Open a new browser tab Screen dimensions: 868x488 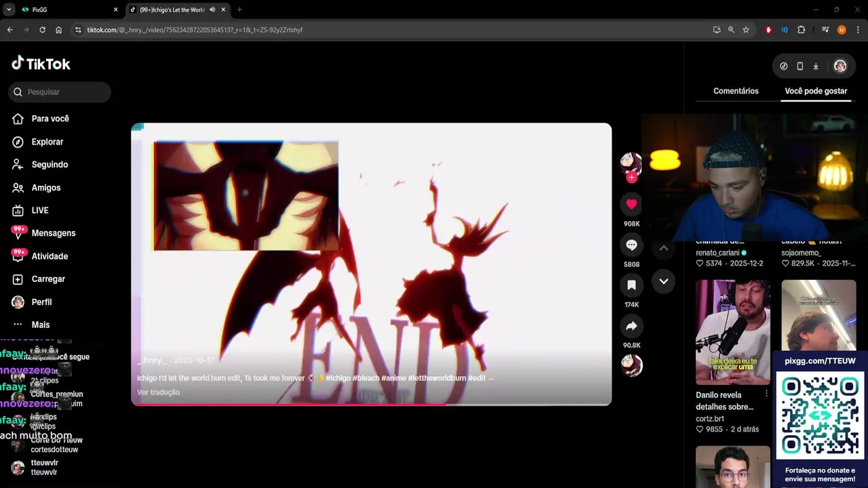pos(239,9)
